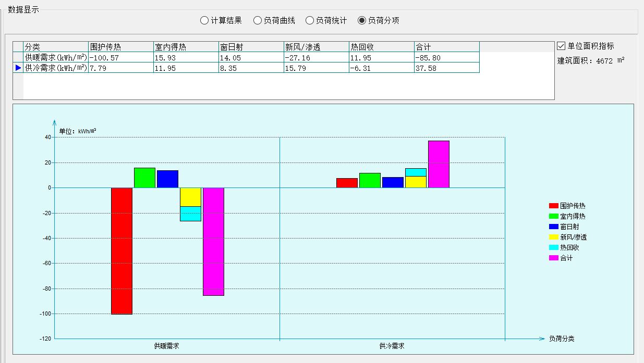Click the blue row indicator arrow
The height and width of the screenshot is (363, 644).
click(18, 68)
